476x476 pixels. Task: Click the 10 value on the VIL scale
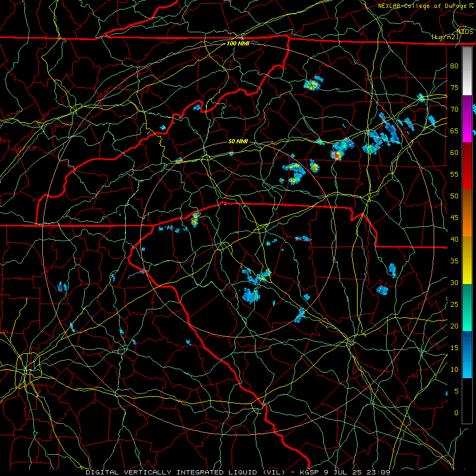[454, 370]
